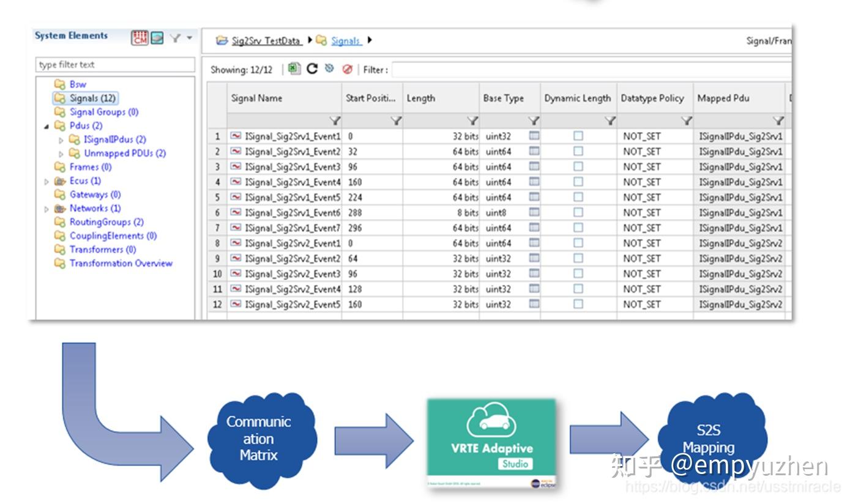Image resolution: width=850 pixels, height=504 pixels.
Task: Click the filter funnel under Mapped Pdu column
Action: tap(778, 121)
